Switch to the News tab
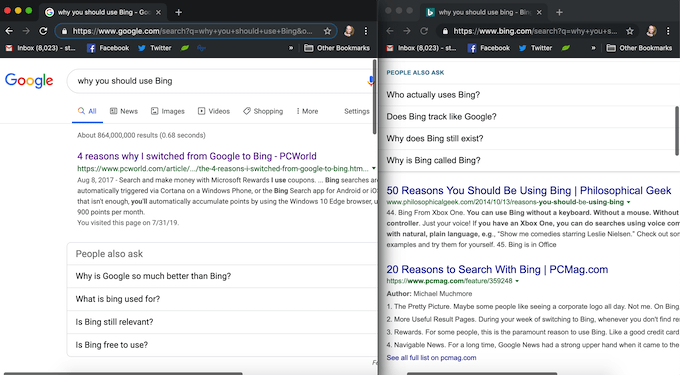The image size is (680, 375). [124, 111]
